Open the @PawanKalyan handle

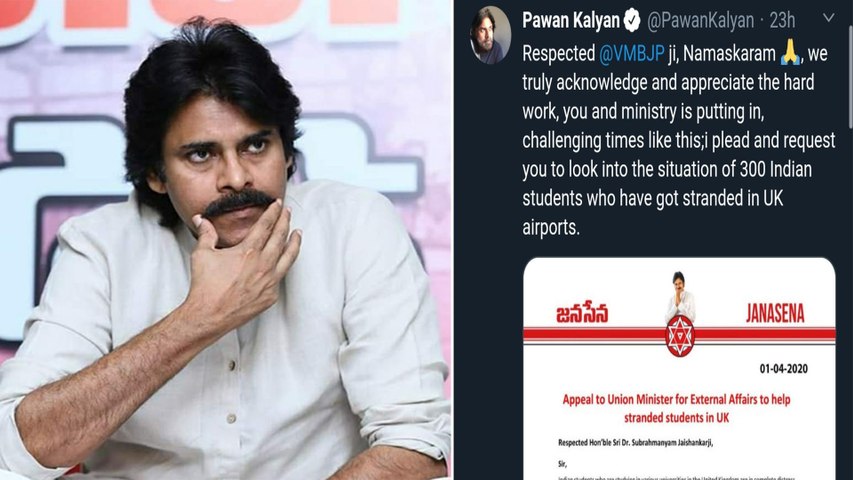(700, 21)
